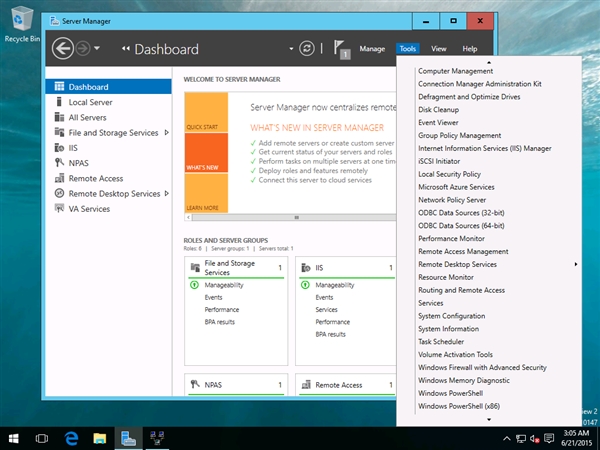The height and width of the screenshot is (450, 600).
Task: Click the Windows Start button
Action: 14,438
